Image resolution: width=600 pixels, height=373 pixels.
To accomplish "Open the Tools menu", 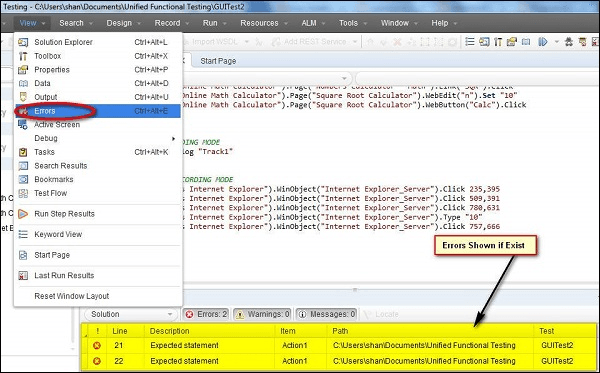I will pos(352,23).
